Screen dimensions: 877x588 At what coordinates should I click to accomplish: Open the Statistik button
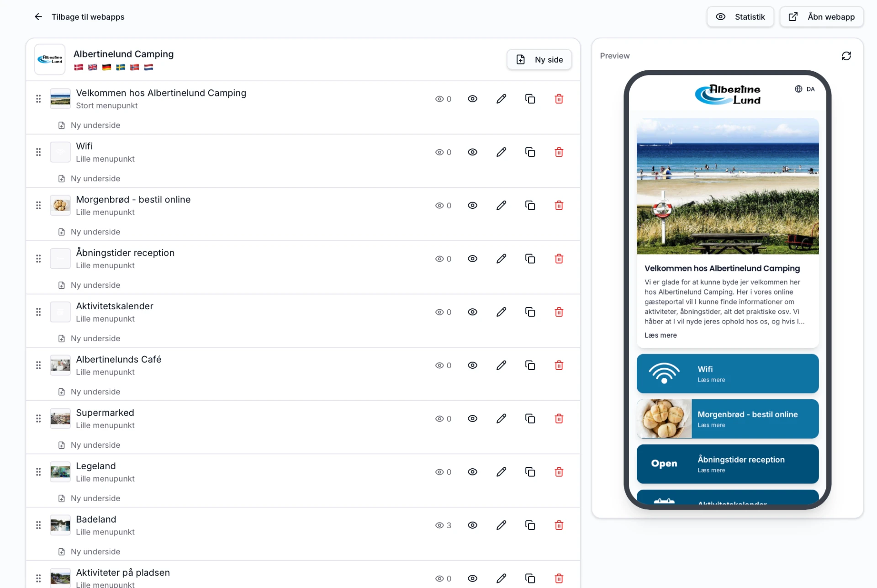(740, 17)
